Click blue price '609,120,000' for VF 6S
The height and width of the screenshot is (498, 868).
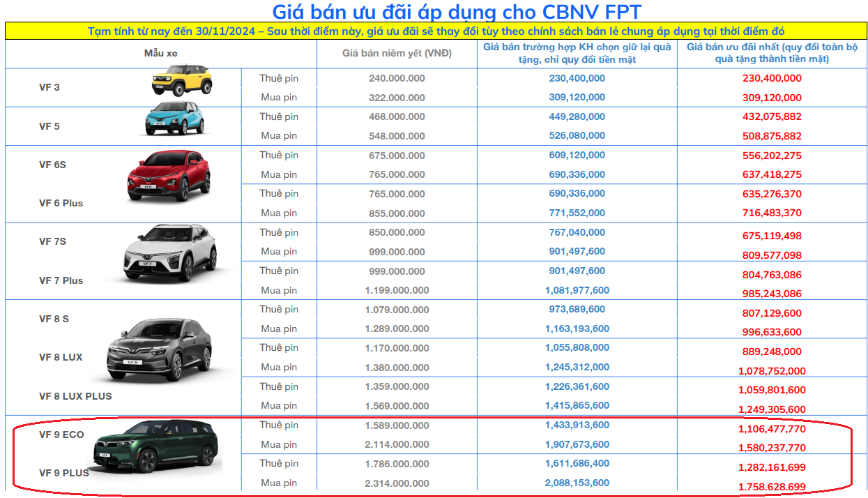(x=577, y=155)
